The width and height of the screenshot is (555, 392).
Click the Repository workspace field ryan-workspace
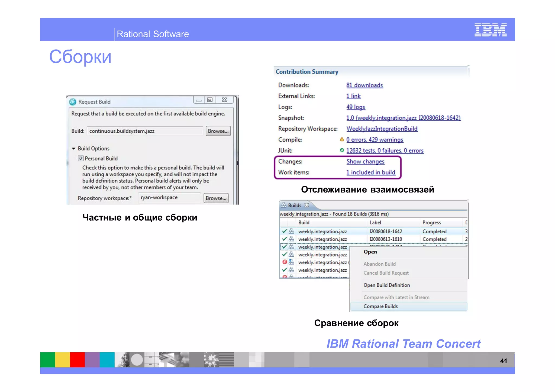[x=169, y=198]
